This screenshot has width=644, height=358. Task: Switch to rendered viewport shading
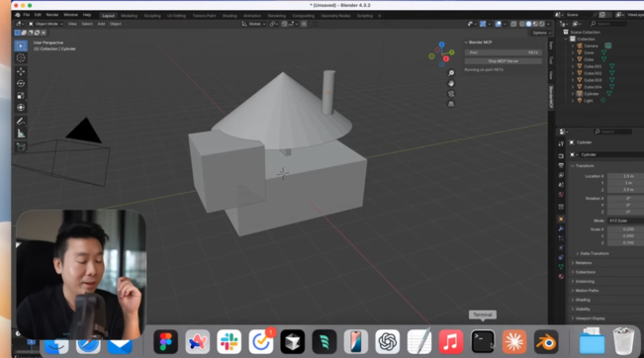542,24
